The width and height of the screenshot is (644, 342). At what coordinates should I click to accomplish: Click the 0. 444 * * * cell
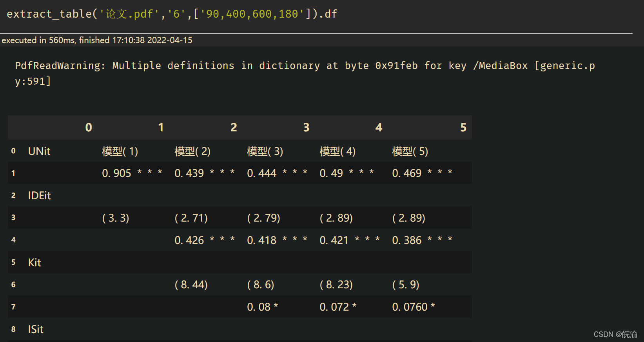[x=277, y=173]
